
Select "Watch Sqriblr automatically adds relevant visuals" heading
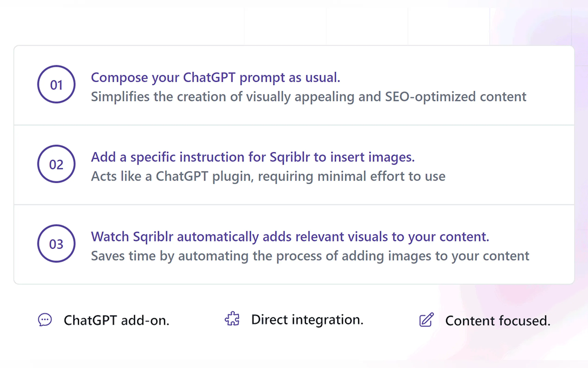point(290,237)
